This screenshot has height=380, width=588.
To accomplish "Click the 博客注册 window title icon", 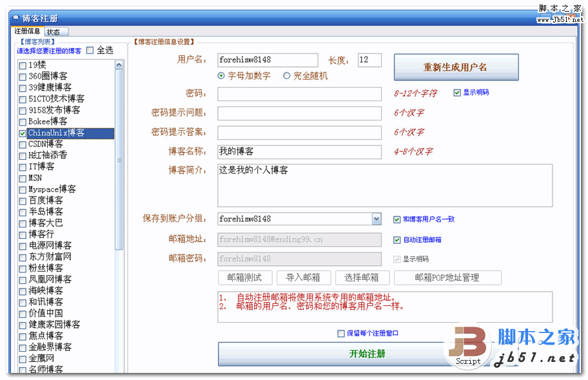I will click(15, 18).
